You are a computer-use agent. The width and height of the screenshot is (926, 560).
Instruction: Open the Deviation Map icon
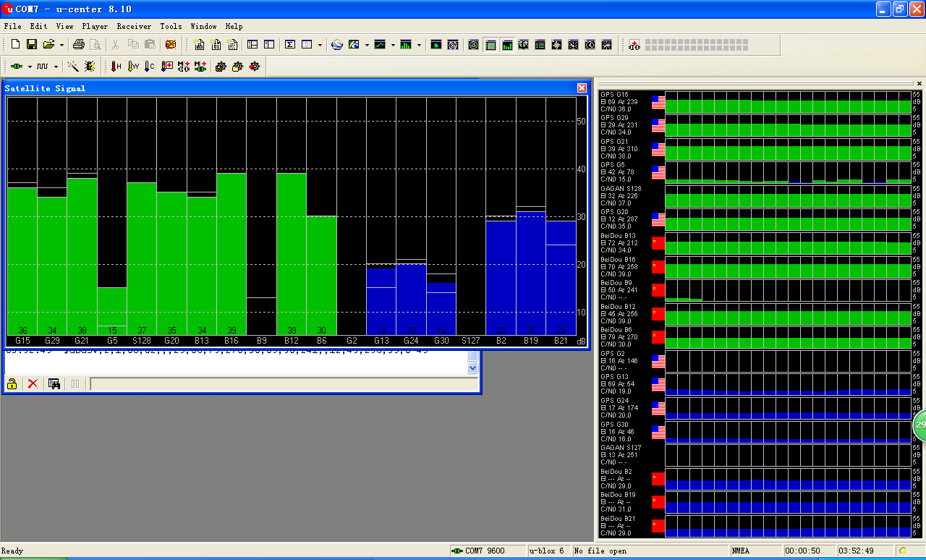point(453,45)
